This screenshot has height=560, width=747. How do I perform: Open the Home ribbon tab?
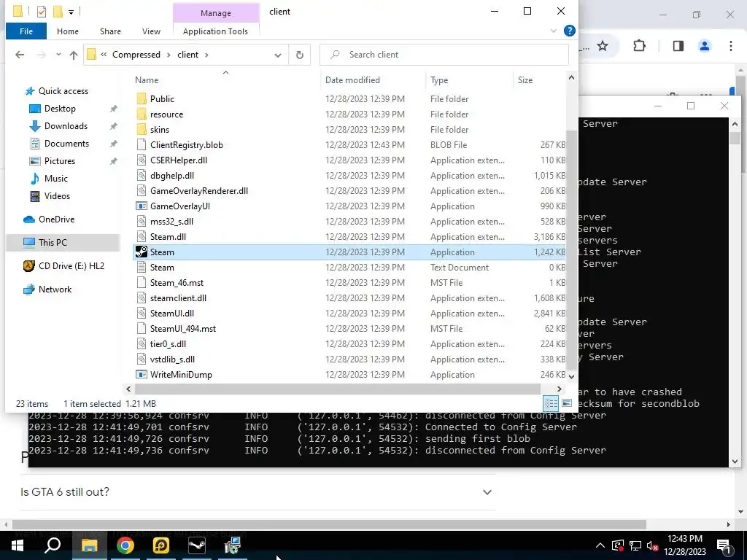(68, 31)
